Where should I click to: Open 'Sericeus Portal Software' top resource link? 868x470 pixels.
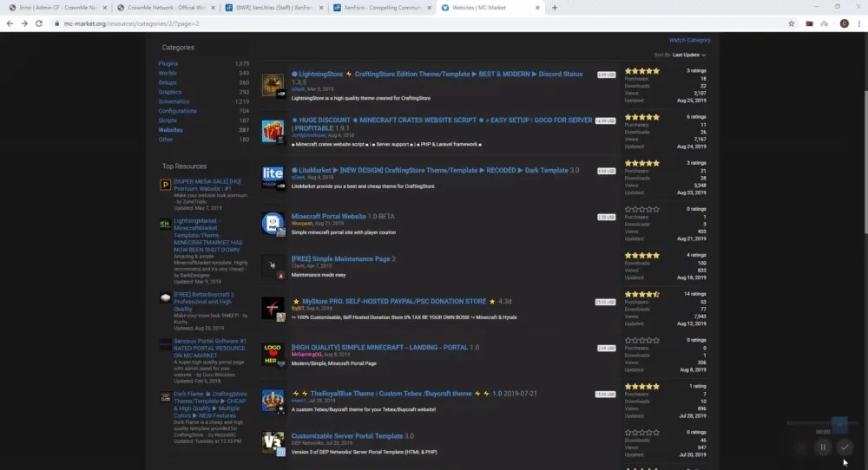[x=209, y=348]
